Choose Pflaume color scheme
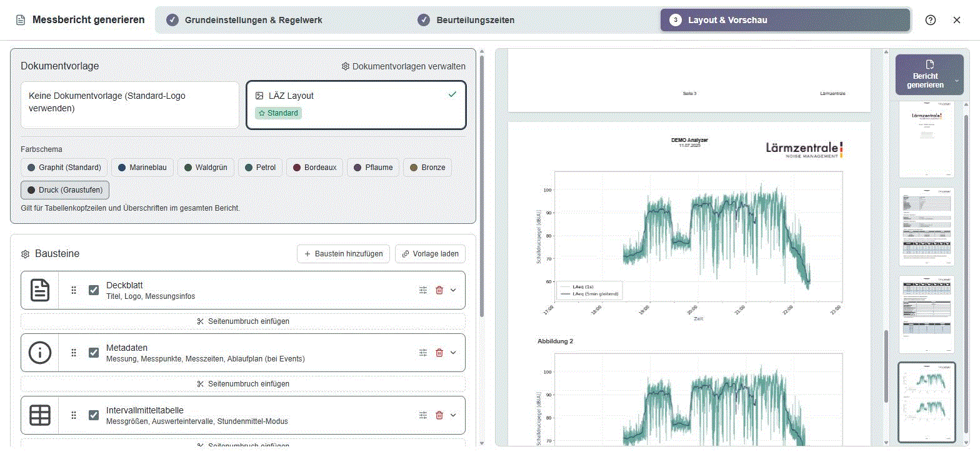The image size is (980, 454). (x=373, y=168)
